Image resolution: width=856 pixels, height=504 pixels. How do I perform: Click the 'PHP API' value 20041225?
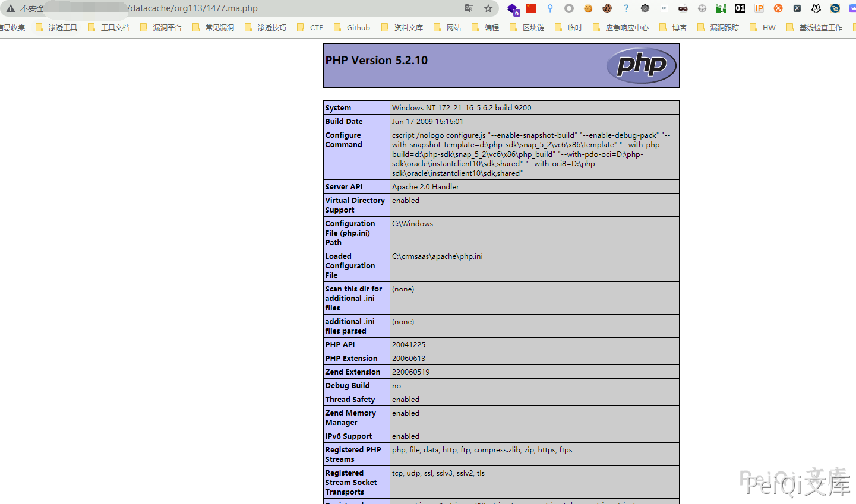[409, 344]
